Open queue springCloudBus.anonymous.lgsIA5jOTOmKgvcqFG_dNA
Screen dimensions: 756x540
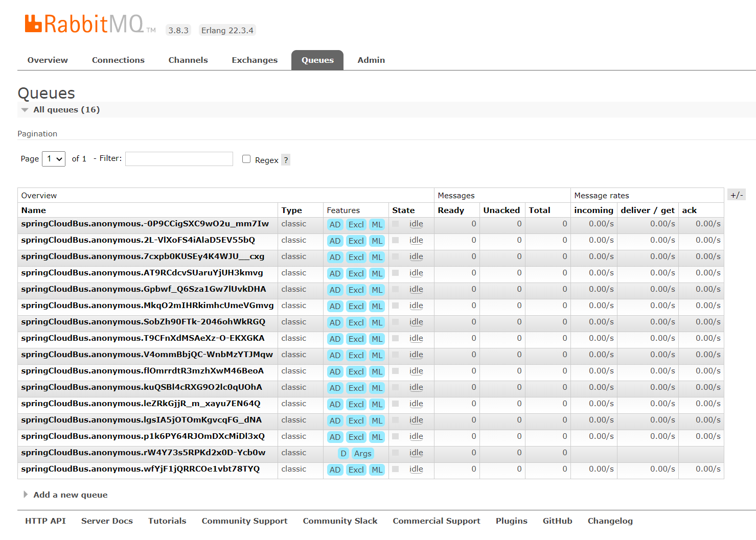141,420
